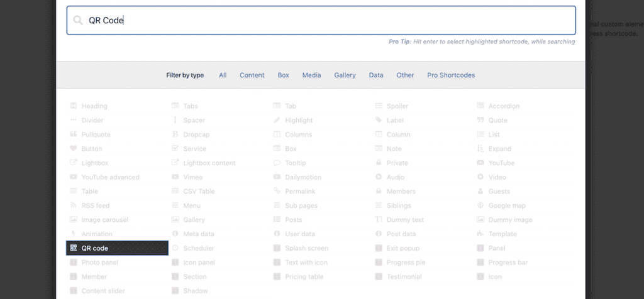Screen dimensions: 644x299
Task: Select the Heading shortcode icon
Action: [x=74, y=106]
